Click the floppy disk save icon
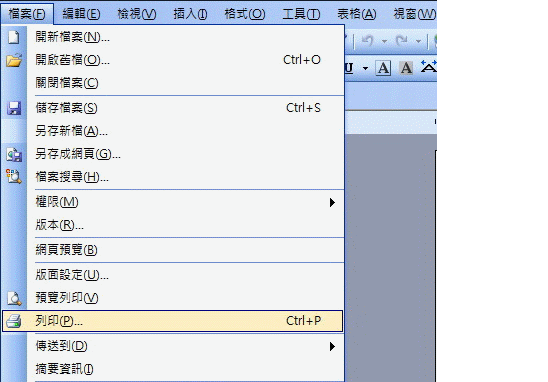Screen dimensions: 548x382 coord(14,108)
